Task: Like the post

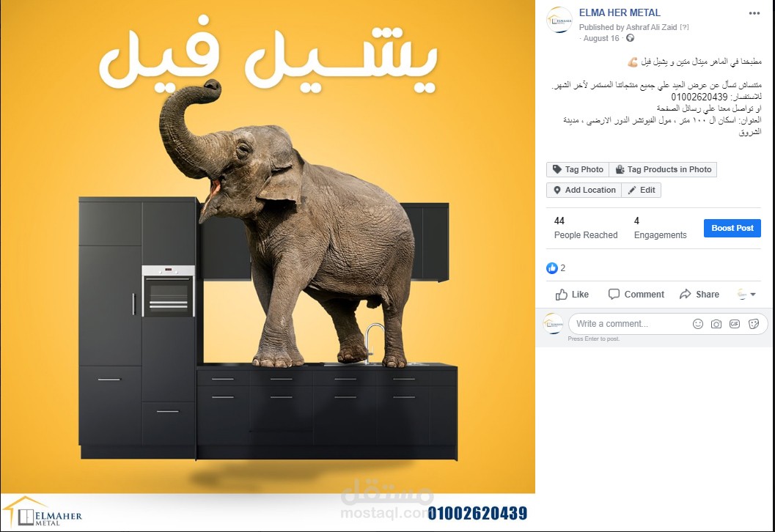Action: coord(572,295)
